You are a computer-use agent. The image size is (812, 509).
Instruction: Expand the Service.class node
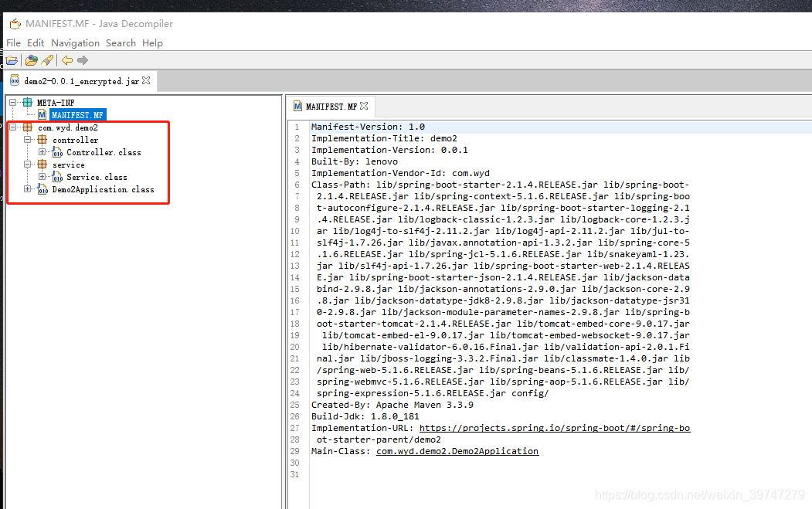pyautogui.click(x=42, y=177)
